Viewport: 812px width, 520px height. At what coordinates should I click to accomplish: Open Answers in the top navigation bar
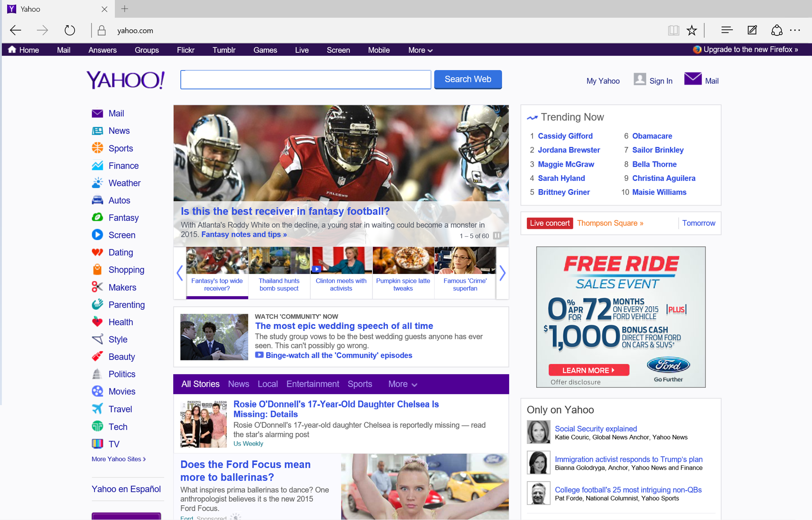tap(102, 50)
